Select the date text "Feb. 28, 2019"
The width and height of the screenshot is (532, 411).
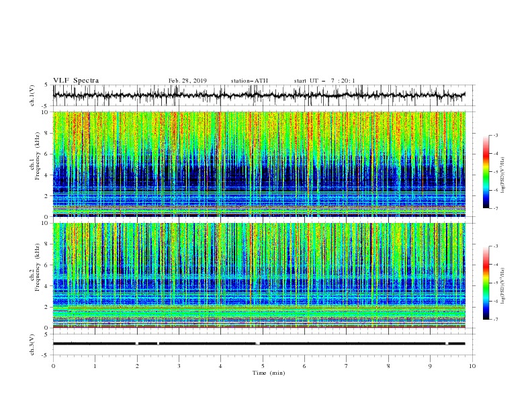click(x=187, y=81)
